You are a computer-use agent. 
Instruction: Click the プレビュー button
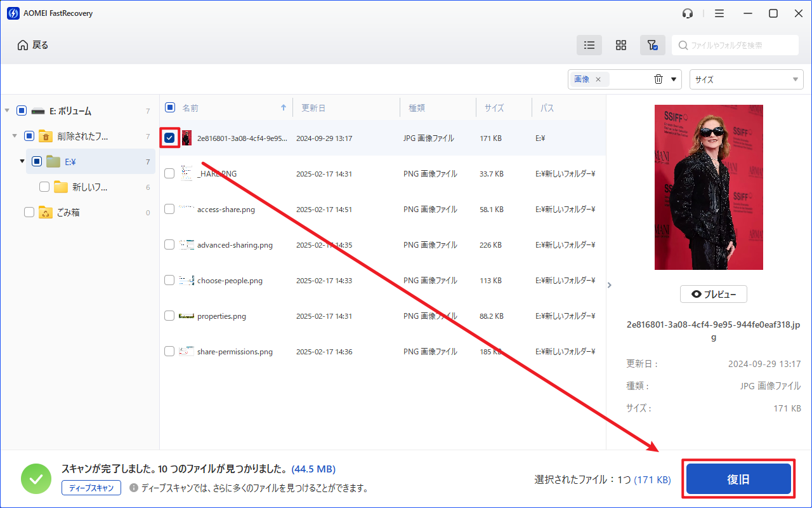[713, 294]
